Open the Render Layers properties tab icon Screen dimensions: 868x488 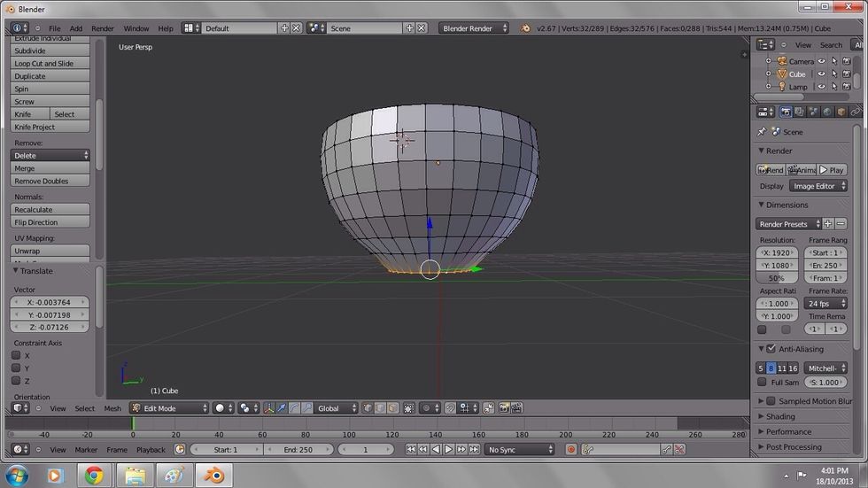(799, 112)
